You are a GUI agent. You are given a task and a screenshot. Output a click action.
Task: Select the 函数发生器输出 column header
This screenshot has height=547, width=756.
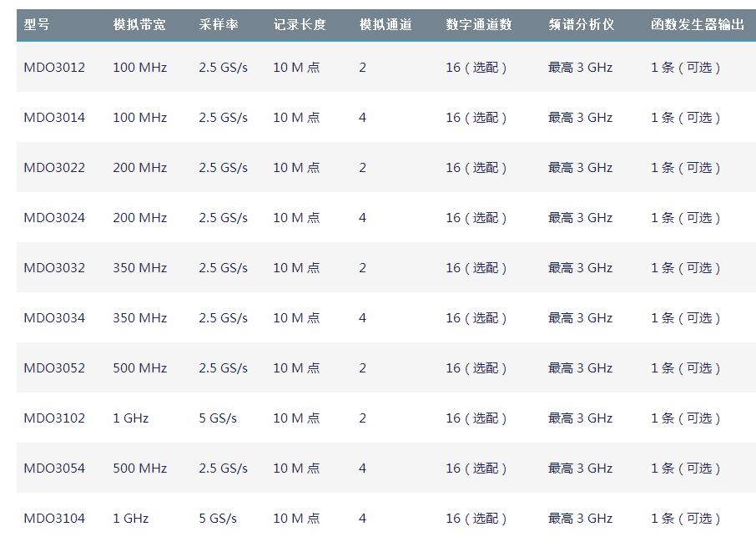[698, 24]
